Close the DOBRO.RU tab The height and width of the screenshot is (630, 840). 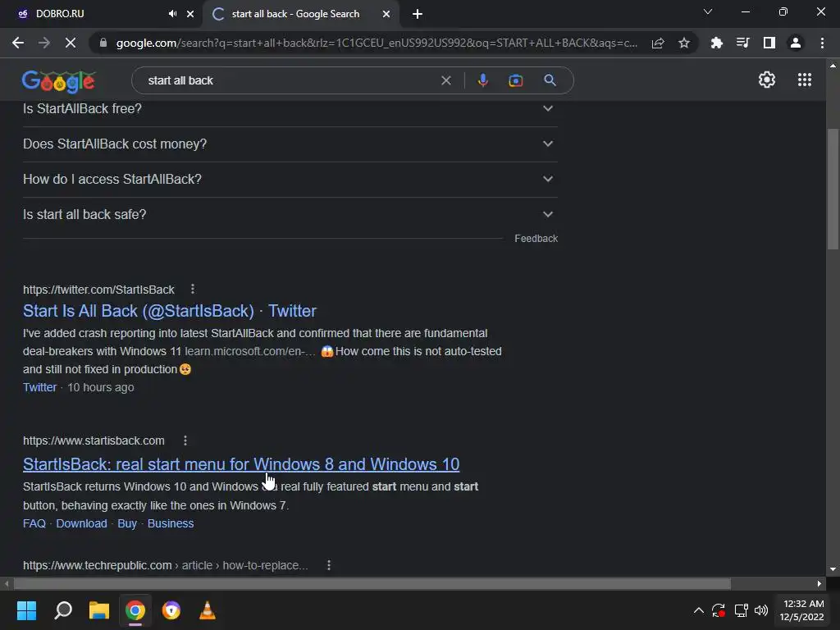coord(190,14)
